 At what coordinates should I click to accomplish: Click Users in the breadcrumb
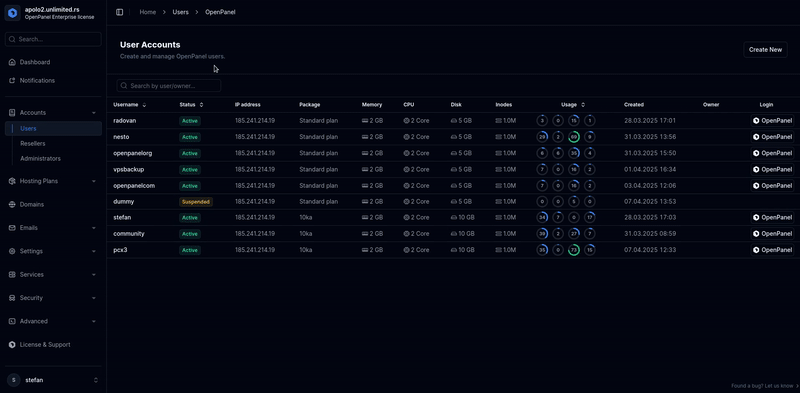click(x=181, y=12)
